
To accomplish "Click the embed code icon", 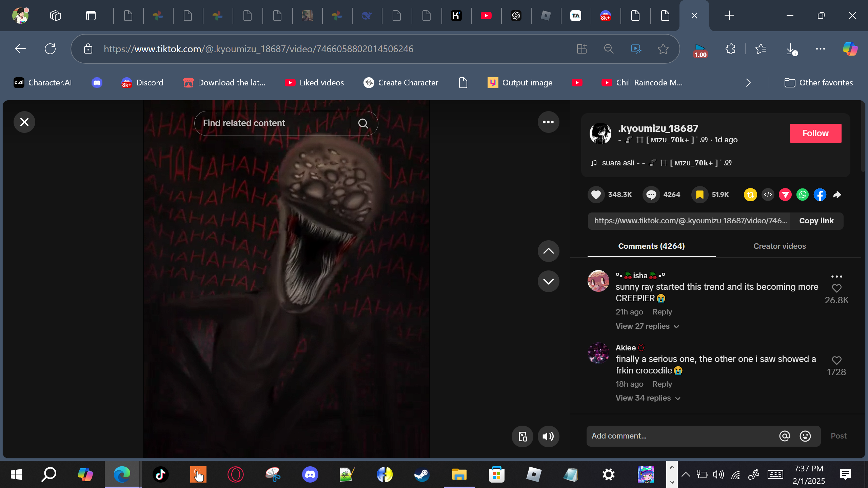I will [768, 195].
